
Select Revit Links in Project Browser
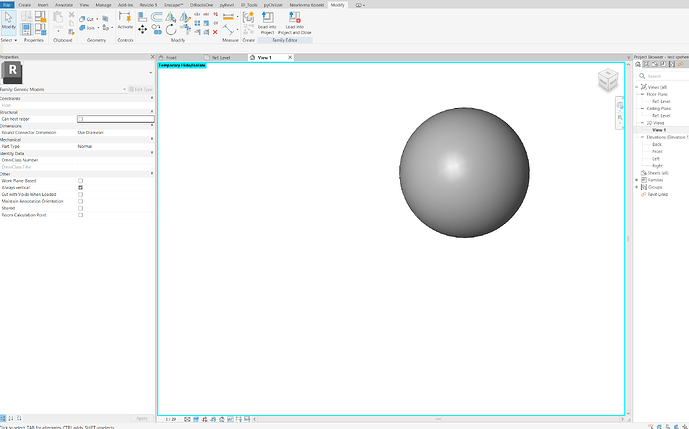click(657, 194)
